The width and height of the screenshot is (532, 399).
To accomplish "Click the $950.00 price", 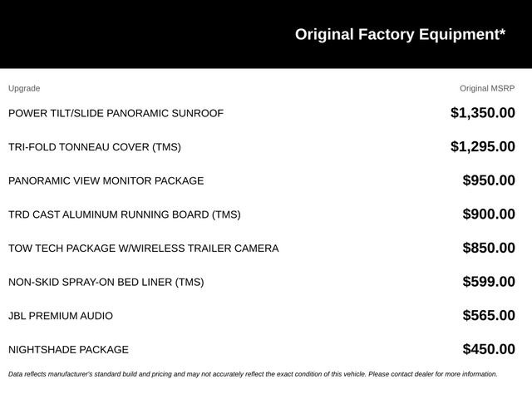I will pos(489,180).
